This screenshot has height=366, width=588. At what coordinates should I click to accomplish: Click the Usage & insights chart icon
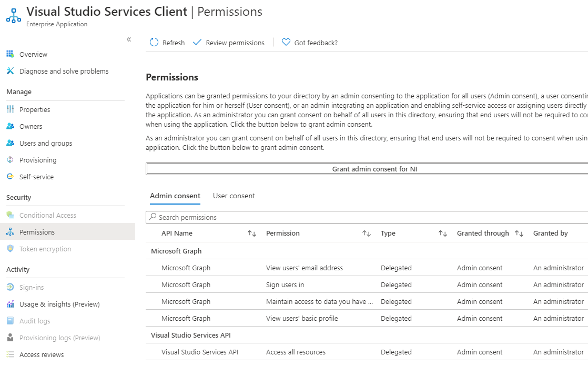(x=10, y=304)
